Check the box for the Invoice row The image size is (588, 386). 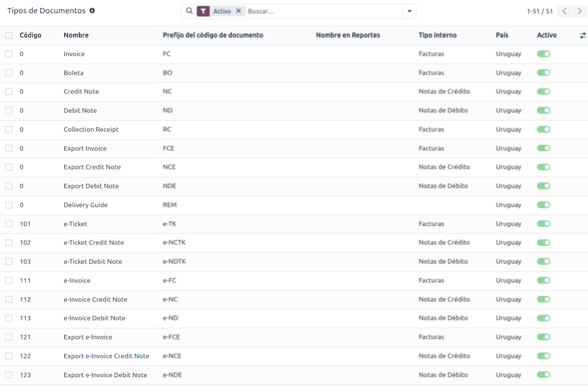pyautogui.click(x=9, y=54)
